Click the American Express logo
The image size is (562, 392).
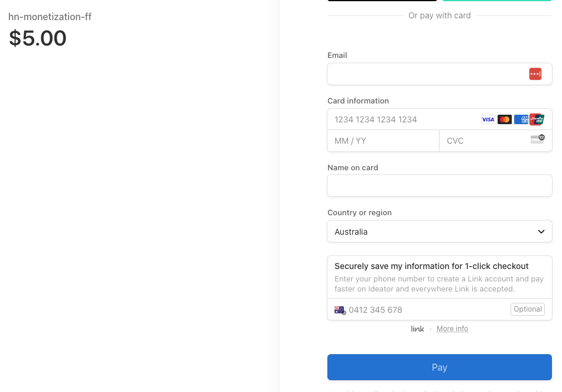tap(521, 119)
